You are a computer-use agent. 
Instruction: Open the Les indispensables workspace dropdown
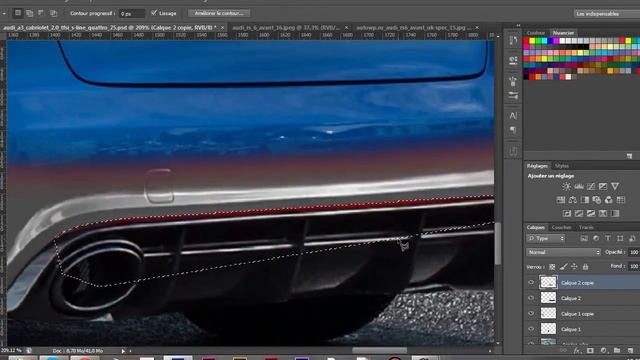[x=607, y=13]
